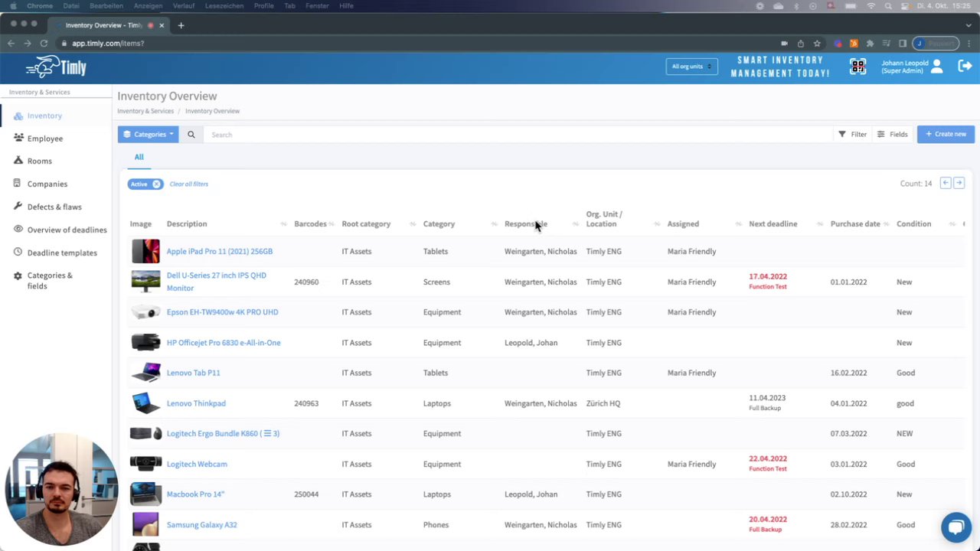
Task: Open the Fields column chooser
Action: 892,135
